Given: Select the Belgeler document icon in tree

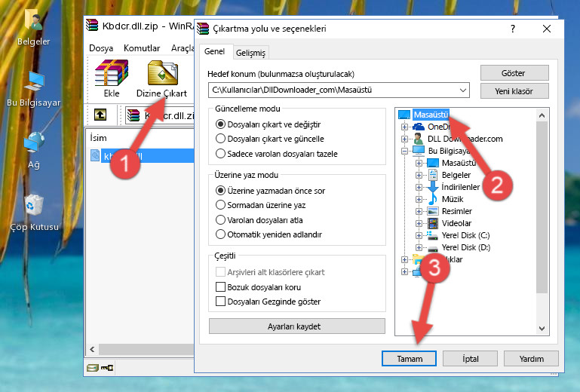Looking at the screenshot, I should pos(432,175).
